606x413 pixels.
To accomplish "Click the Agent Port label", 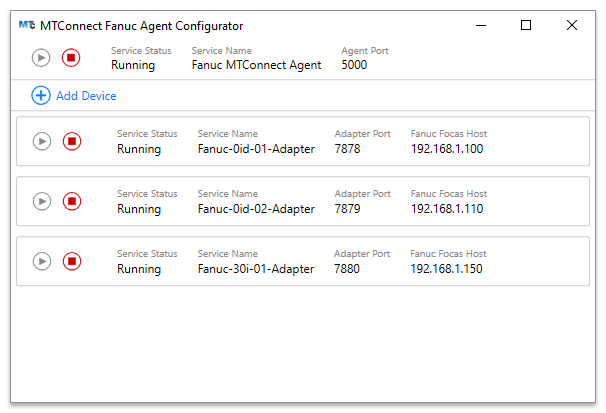I will click(x=365, y=51).
